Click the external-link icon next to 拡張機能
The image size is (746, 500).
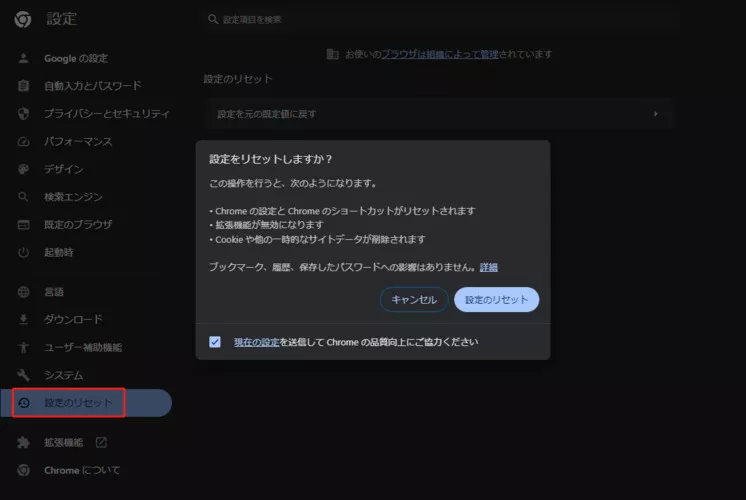pos(101,442)
